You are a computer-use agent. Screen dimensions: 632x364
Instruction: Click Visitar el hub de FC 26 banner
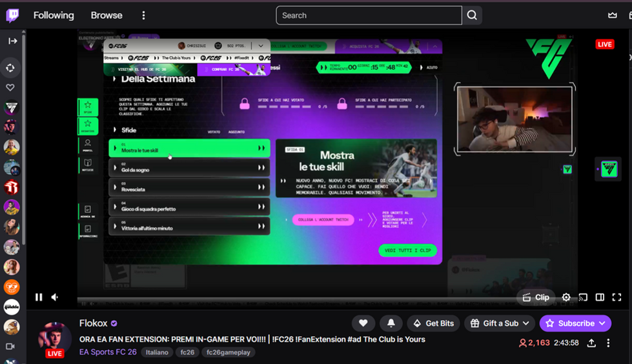click(x=150, y=69)
